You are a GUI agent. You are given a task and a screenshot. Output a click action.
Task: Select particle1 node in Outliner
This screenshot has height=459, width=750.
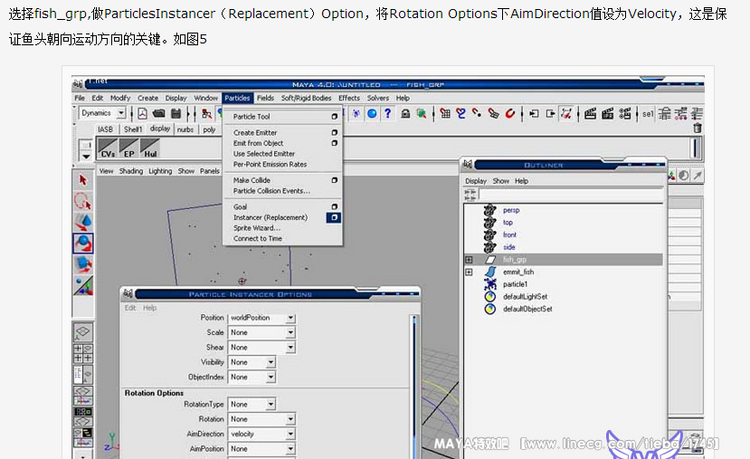click(x=515, y=284)
